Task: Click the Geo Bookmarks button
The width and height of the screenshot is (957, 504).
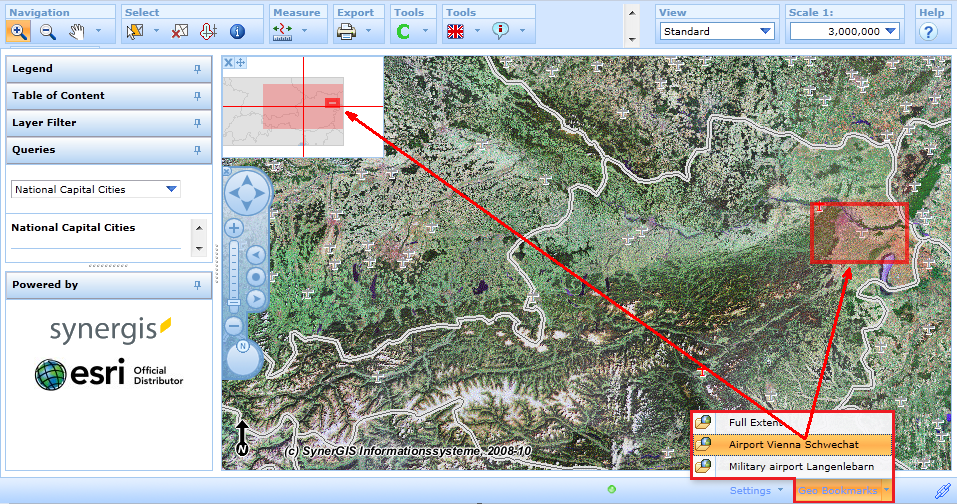Action: pyautogui.click(x=843, y=490)
